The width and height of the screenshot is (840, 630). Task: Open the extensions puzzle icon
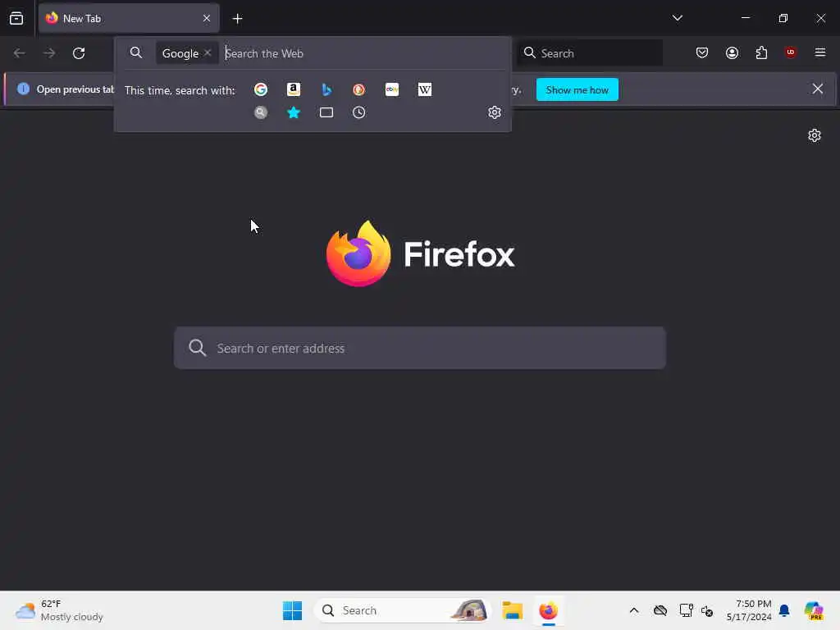[x=761, y=52]
